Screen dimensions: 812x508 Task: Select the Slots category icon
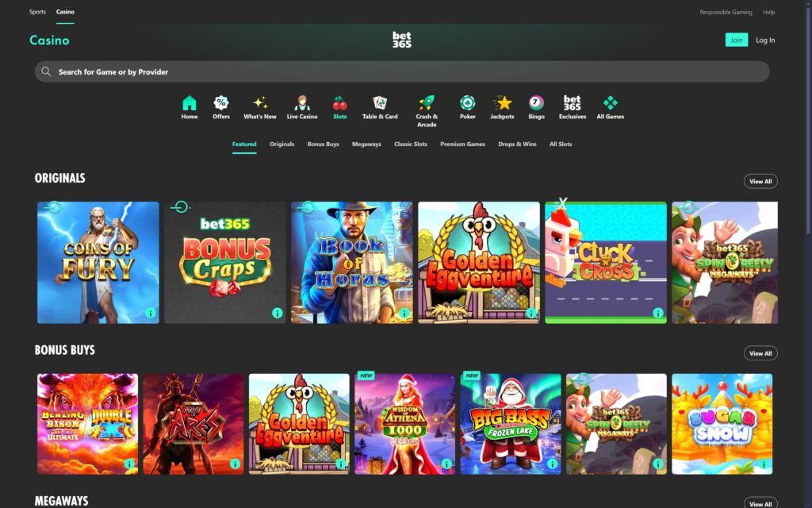click(x=339, y=103)
